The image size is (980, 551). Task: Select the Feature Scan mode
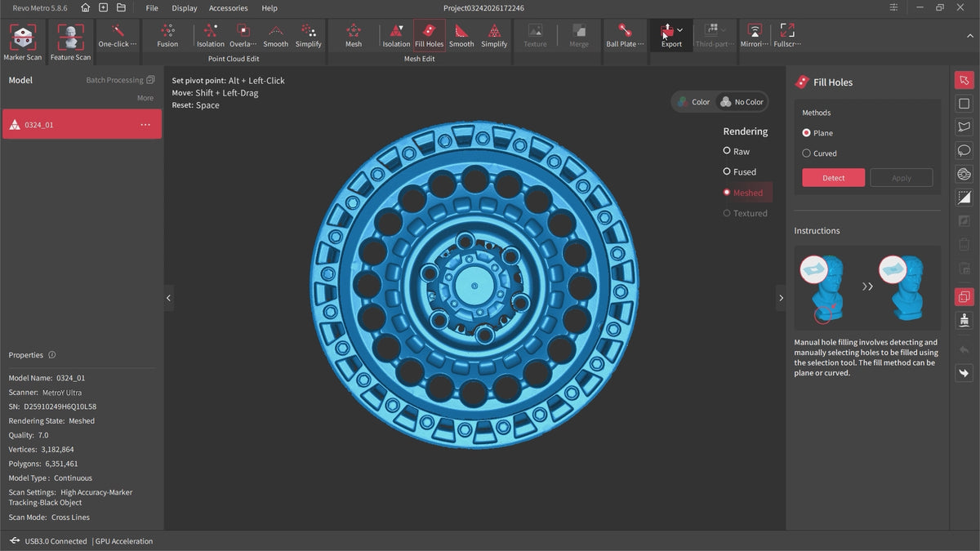[x=70, y=38]
